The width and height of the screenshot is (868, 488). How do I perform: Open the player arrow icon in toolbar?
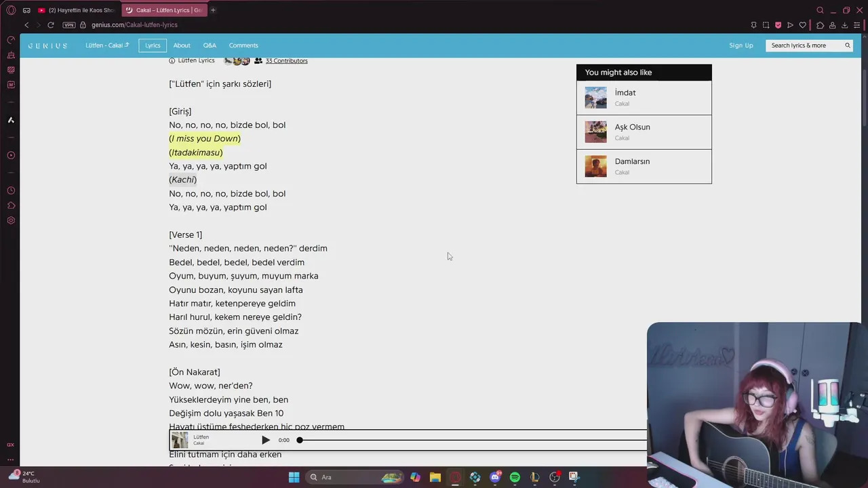pyautogui.click(x=790, y=25)
